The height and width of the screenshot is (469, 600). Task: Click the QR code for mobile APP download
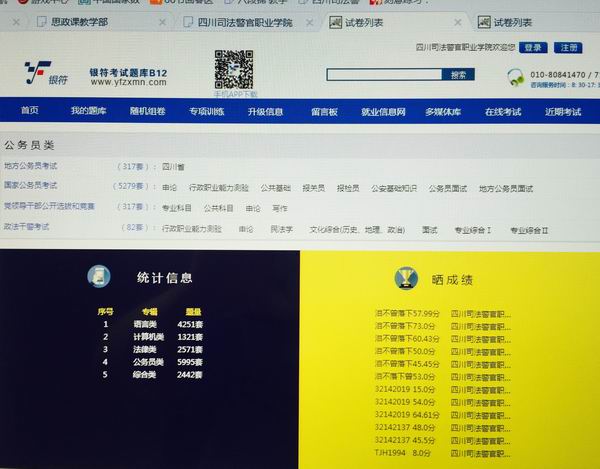234,70
